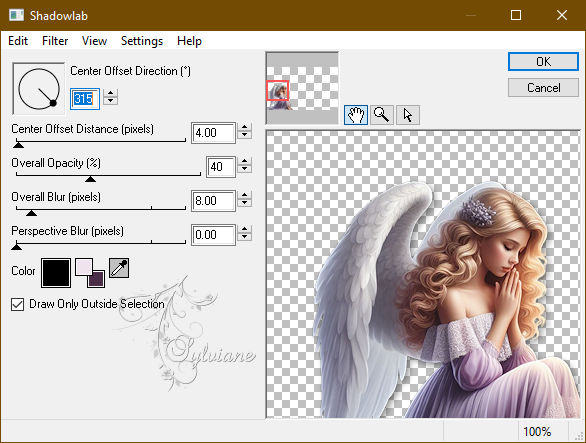Select the arrow pointer tool
Viewport: 586px width, 443px height.
(408, 115)
